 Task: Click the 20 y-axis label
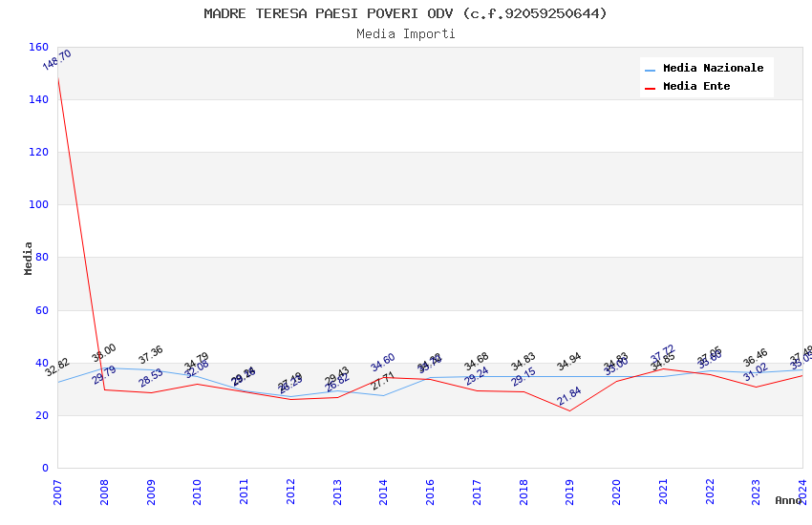[42, 415]
